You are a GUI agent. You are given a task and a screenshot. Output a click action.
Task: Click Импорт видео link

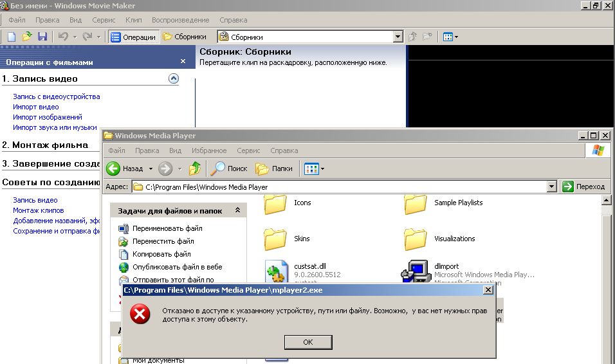[35, 107]
